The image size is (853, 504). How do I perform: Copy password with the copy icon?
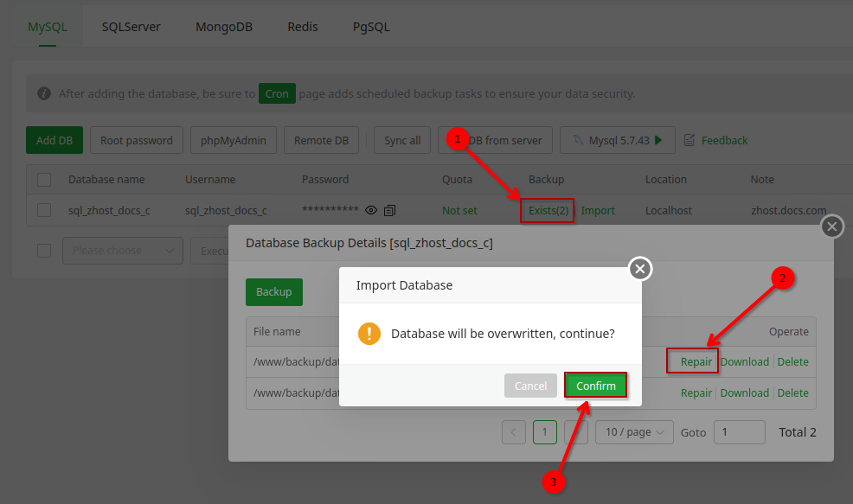(x=390, y=210)
